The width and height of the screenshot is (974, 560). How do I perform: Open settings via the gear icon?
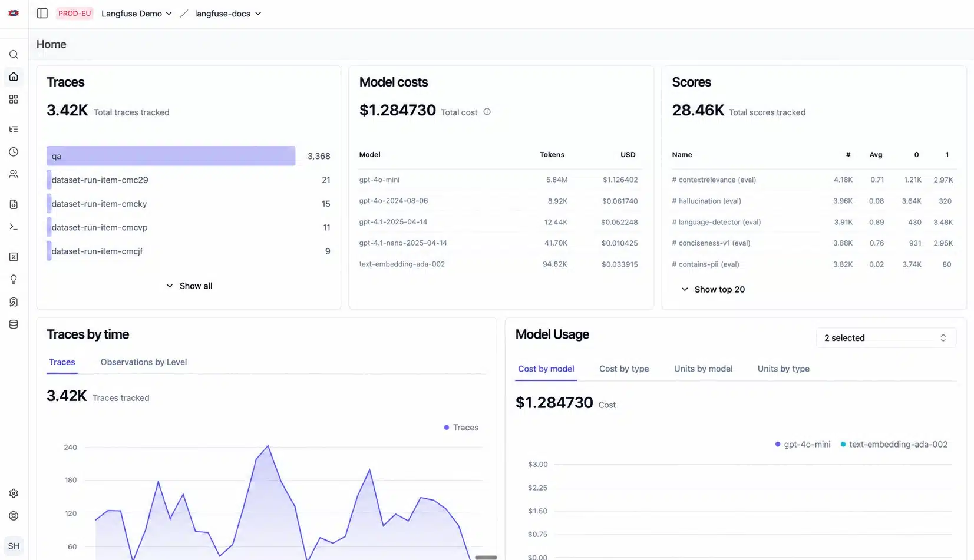(x=14, y=493)
